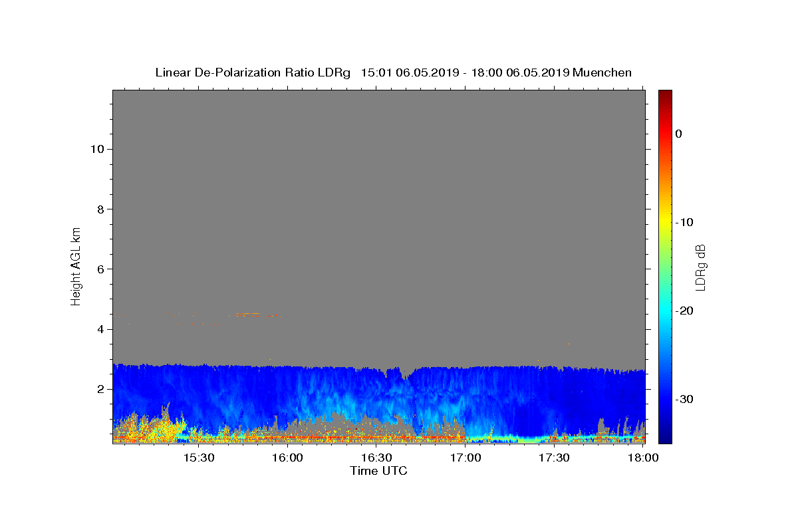
Task: Click the colorbar value -10
Action: 685,222
